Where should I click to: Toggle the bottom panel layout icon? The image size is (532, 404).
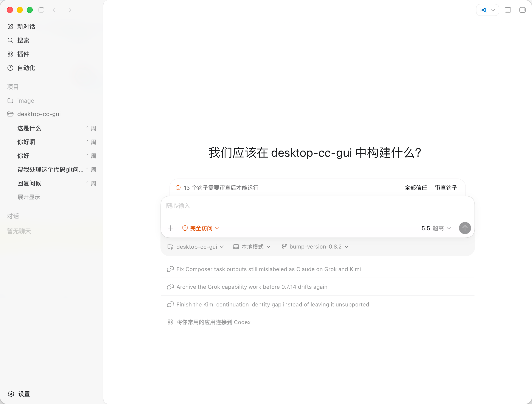(508, 10)
